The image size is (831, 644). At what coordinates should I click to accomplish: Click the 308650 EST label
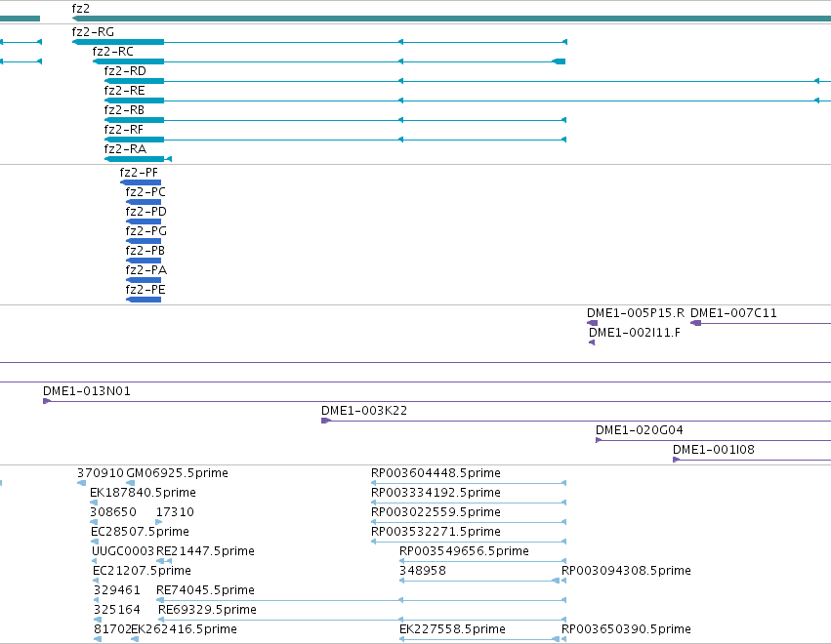coord(113,512)
